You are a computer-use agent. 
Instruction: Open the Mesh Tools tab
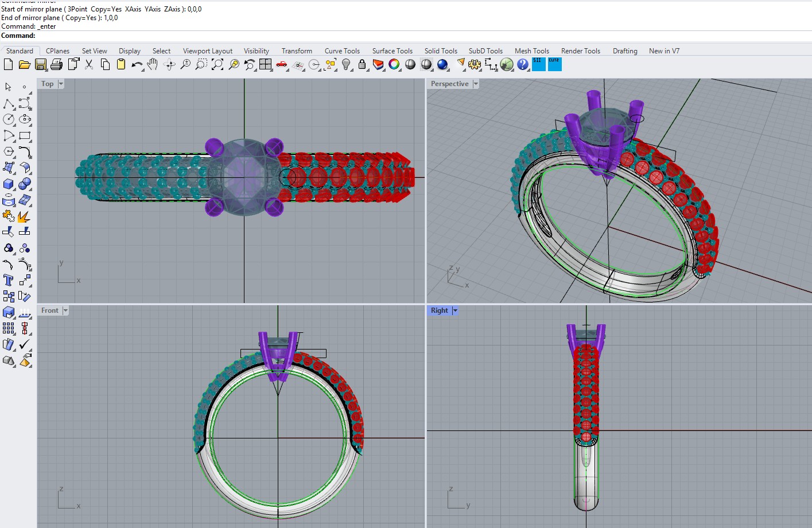point(531,51)
